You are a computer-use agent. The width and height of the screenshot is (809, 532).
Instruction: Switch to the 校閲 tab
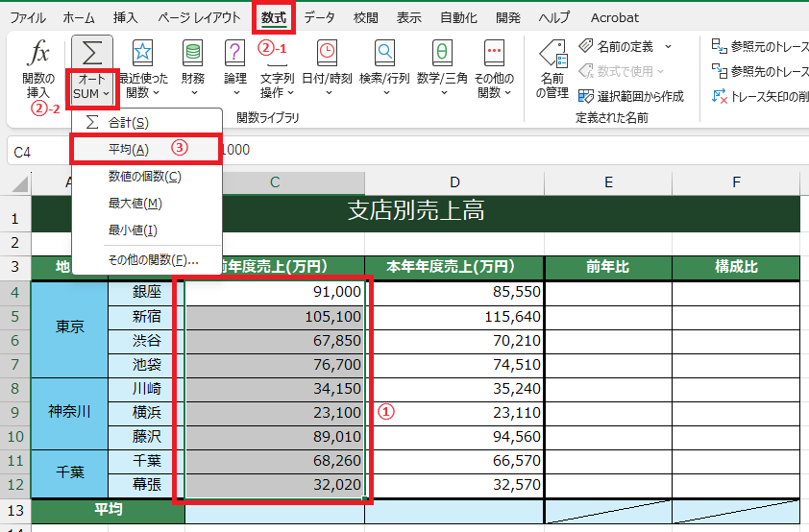coord(366,17)
